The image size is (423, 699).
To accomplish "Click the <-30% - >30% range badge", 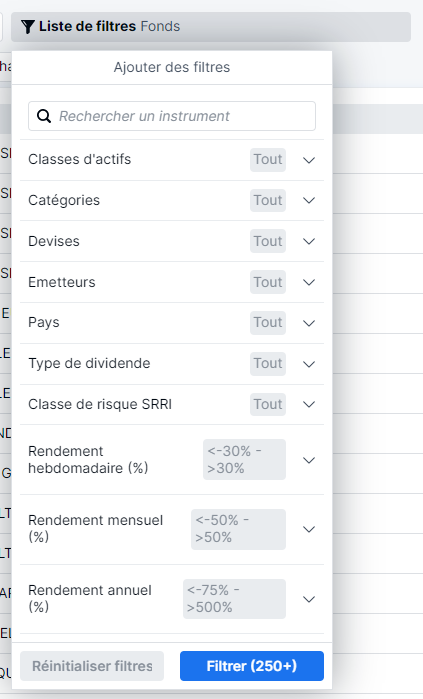I will (244, 460).
